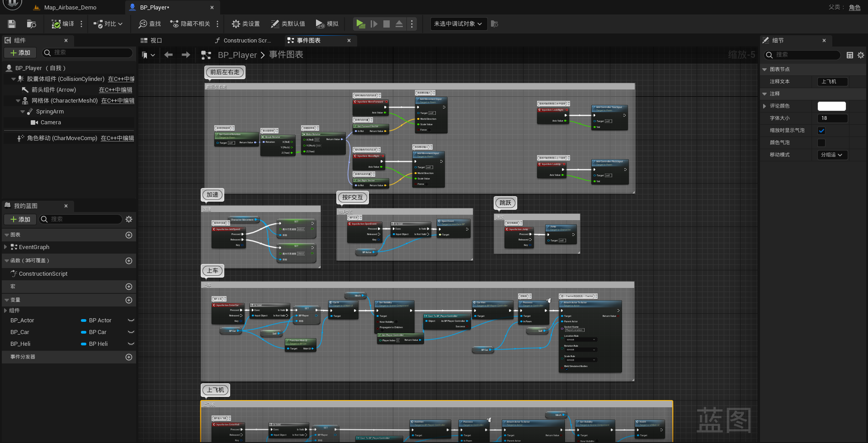Open 类默认值 class defaults
This screenshot has width=868, height=443.
click(x=288, y=24)
